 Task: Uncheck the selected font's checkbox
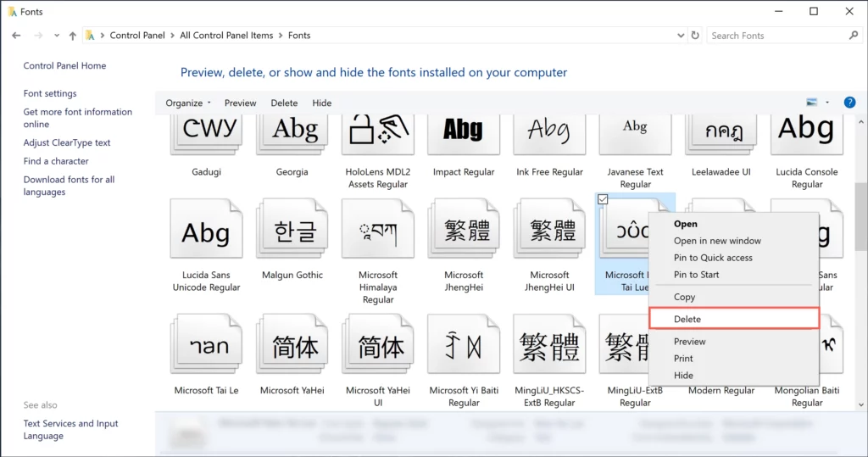click(603, 199)
